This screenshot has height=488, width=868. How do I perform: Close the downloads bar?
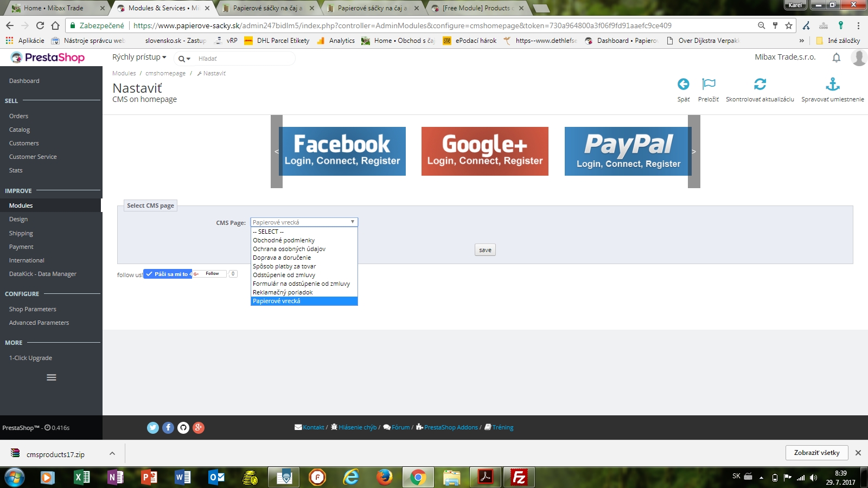(858, 453)
